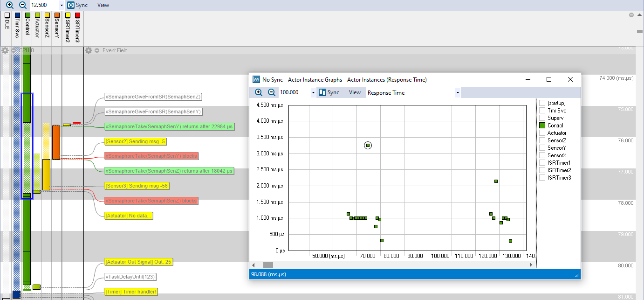Zoom in on the Actor Instance graph
This screenshot has height=300, width=644.
259,92
